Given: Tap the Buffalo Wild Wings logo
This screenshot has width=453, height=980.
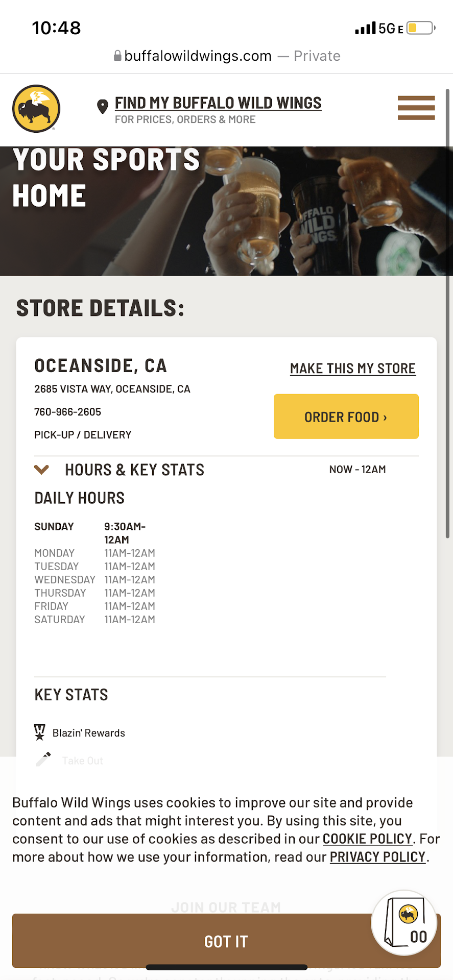Looking at the screenshot, I should click(36, 108).
